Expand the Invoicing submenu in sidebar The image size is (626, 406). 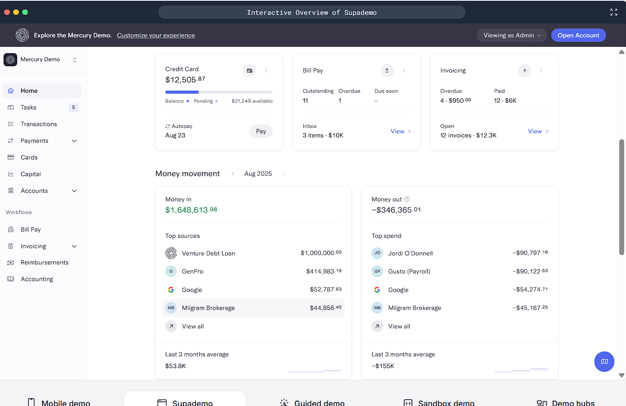[74, 246]
